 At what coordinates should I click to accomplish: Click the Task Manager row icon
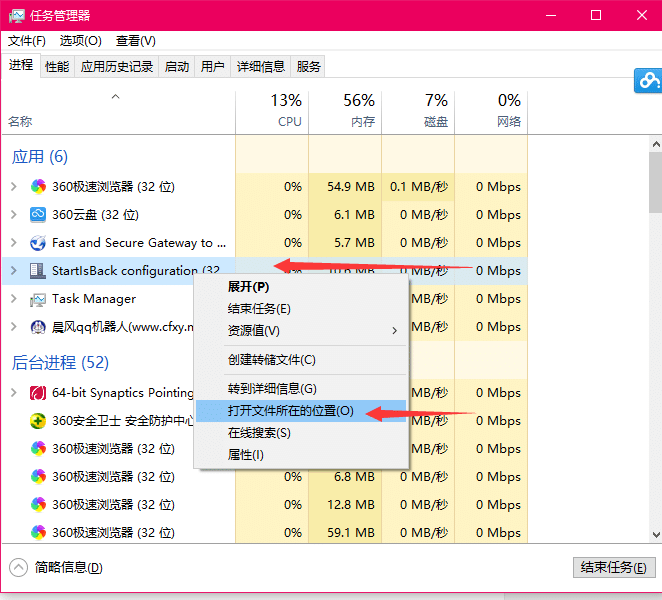tap(38, 299)
